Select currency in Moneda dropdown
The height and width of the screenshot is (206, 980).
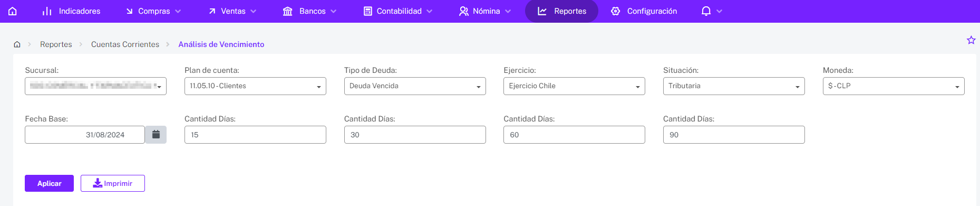894,86
